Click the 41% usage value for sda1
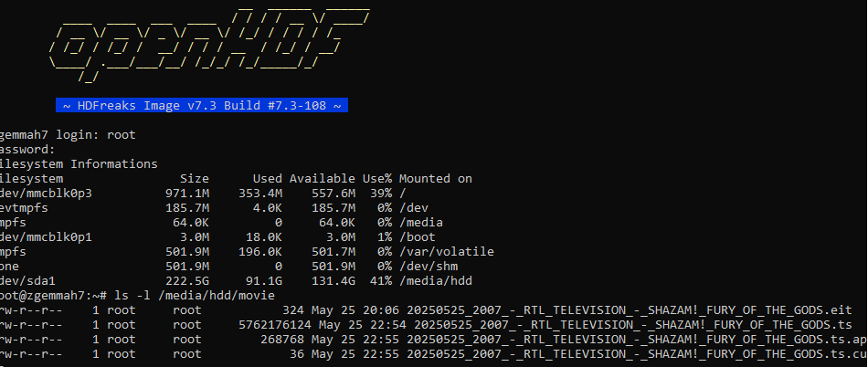 click(376, 281)
